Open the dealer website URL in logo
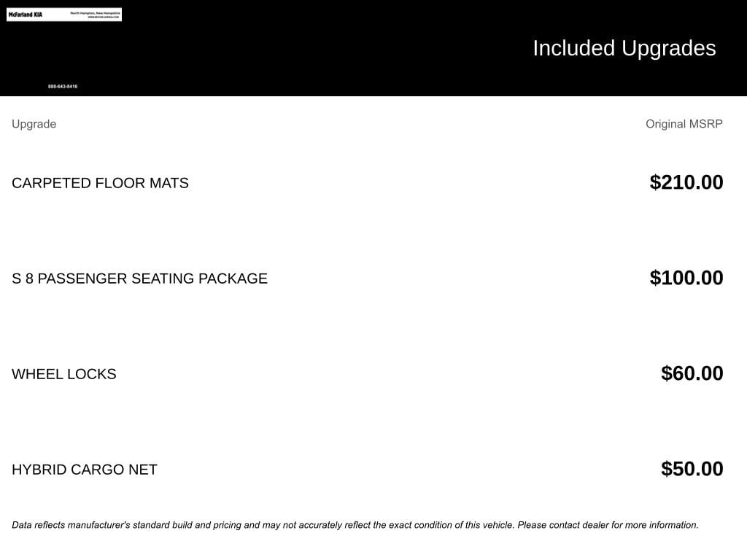The width and height of the screenshot is (747, 560). [102, 17]
